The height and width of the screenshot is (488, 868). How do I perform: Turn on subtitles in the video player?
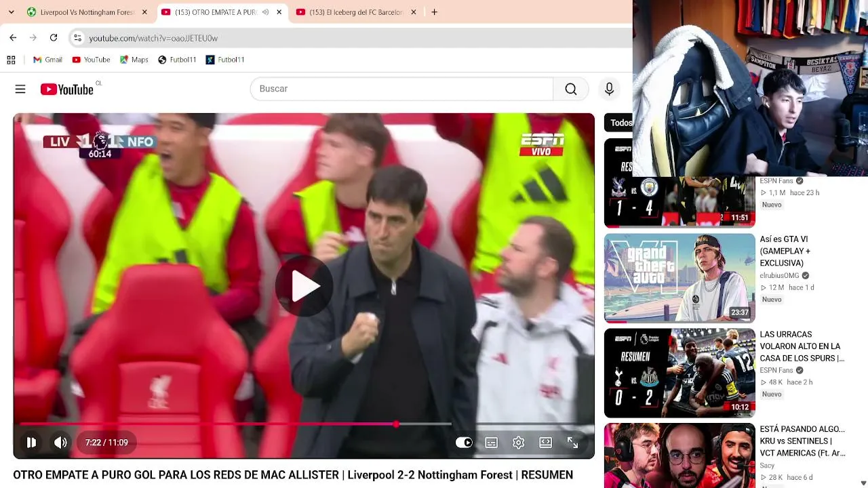pos(492,443)
